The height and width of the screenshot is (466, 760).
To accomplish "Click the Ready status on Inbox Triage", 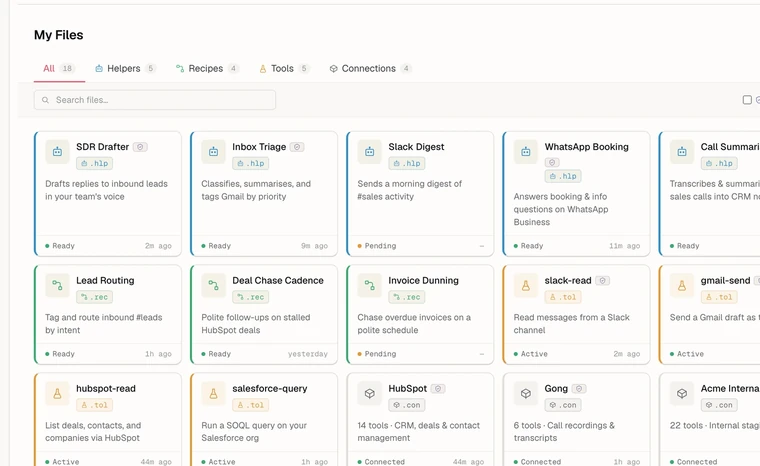I will 216,246.
